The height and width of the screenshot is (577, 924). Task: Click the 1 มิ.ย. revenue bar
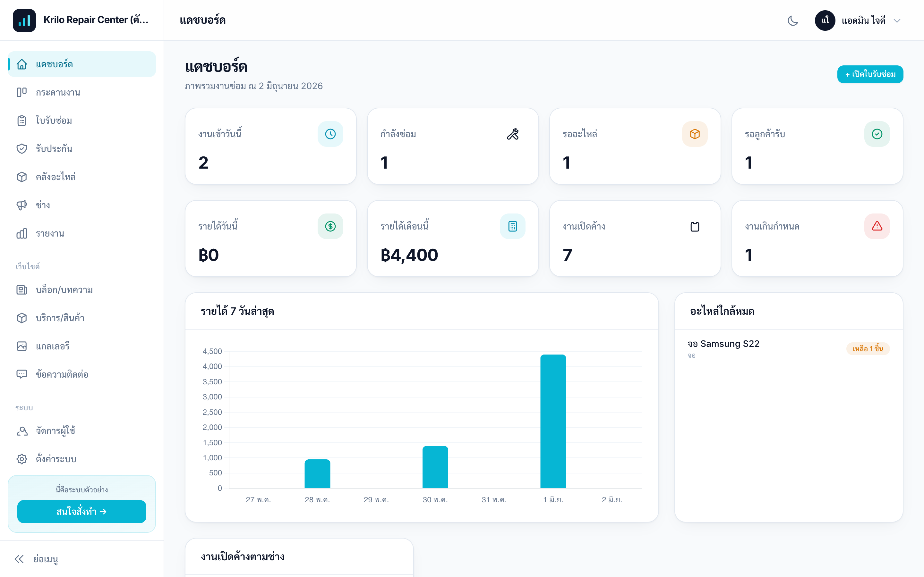(553, 421)
